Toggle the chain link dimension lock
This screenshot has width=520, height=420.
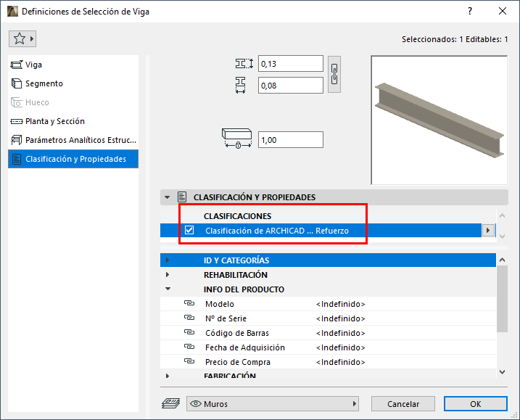[x=334, y=74]
